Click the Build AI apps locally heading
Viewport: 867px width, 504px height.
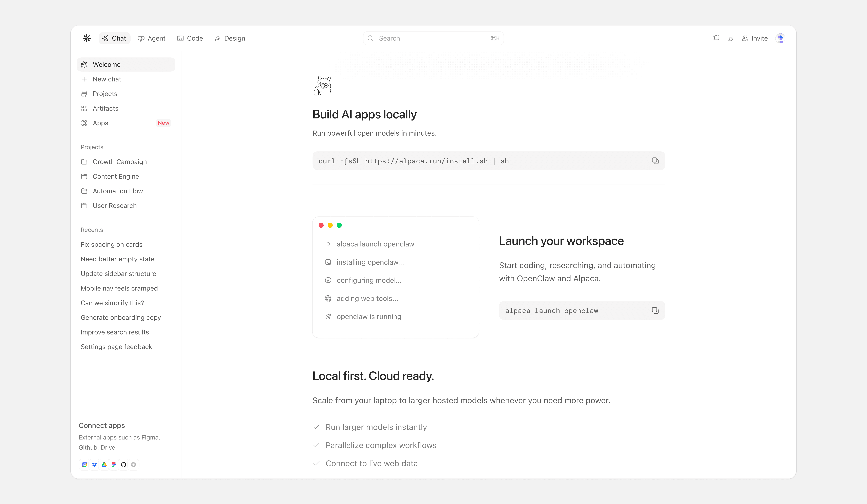click(364, 114)
